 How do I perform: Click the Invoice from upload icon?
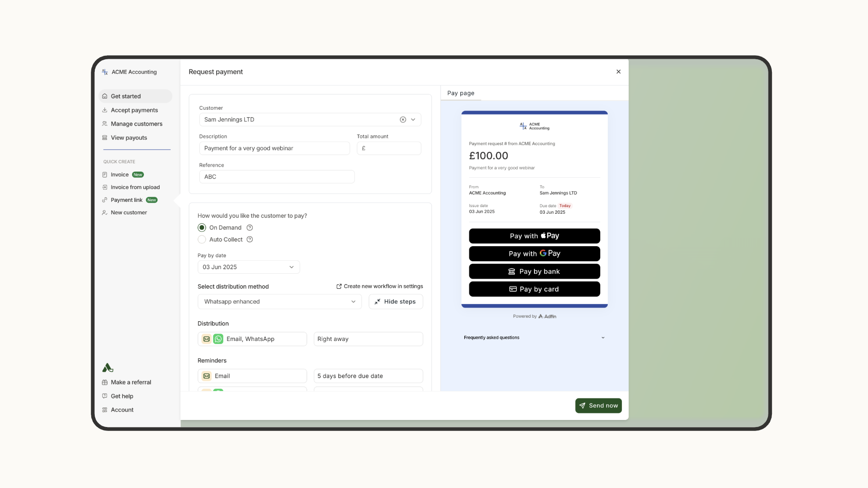coord(104,187)
